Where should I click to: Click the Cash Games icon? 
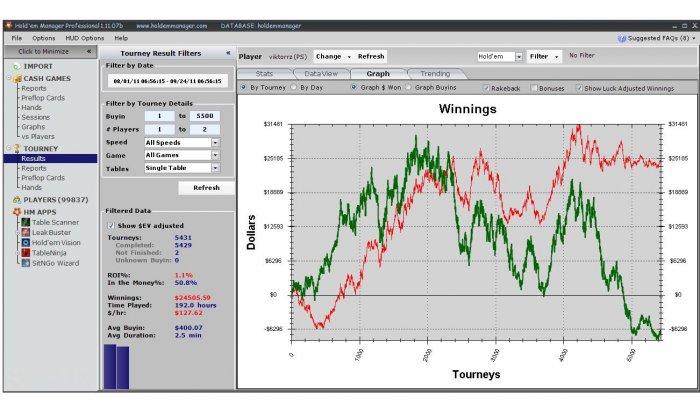pyautogui.click(x=17, y=79)
